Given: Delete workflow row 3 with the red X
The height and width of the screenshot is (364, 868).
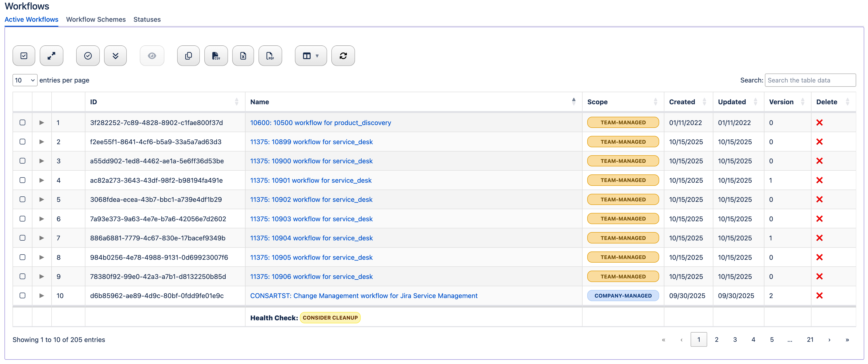Looking at the screenshot, I should (820, 161).
